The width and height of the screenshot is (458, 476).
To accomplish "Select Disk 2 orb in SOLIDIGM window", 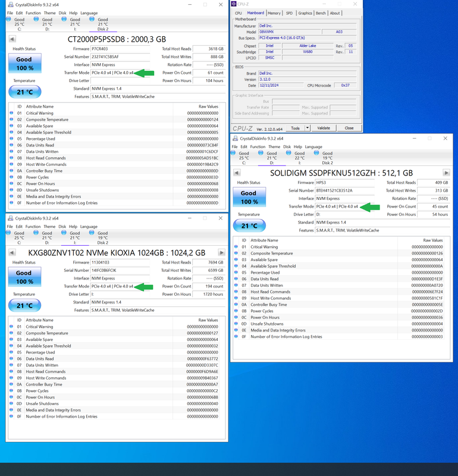I will click(x=316, y=153).
